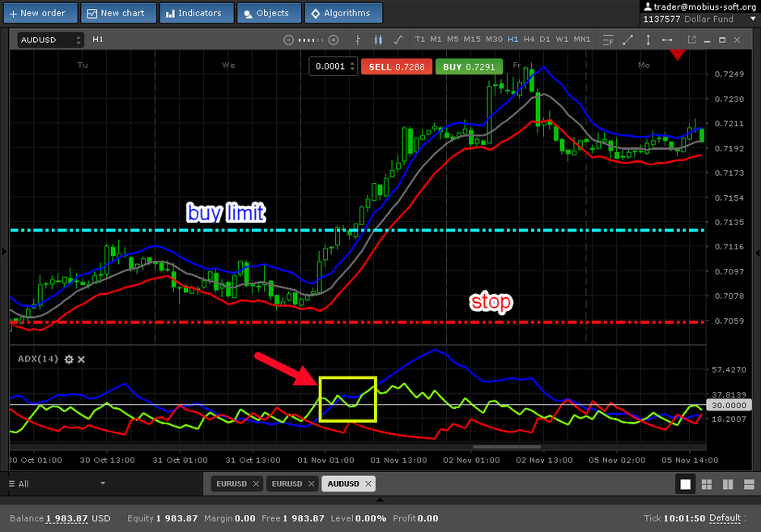
Task: Click the chart icon on New chart
Action: click(x=91, y=14)
